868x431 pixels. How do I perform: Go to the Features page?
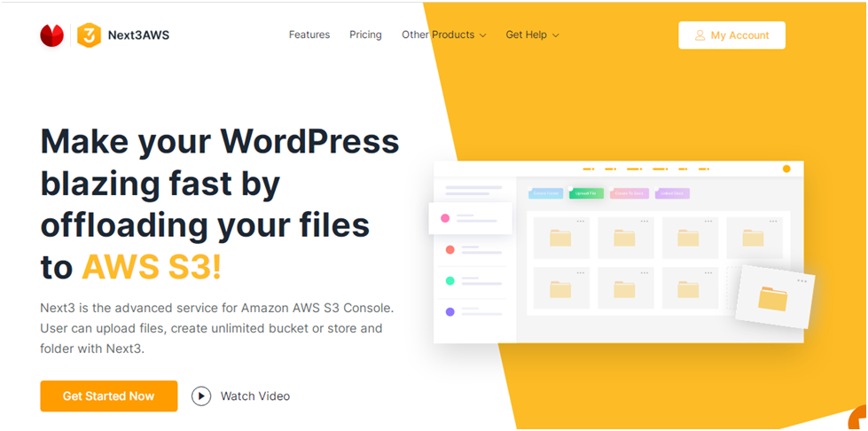tap(309, 35)
